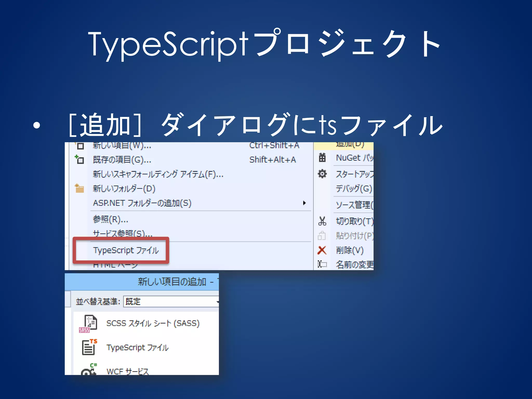Click the scissors icon for 切り取り(T)
Viewport: 532px width, 399px height.
[x=322, y=221]
